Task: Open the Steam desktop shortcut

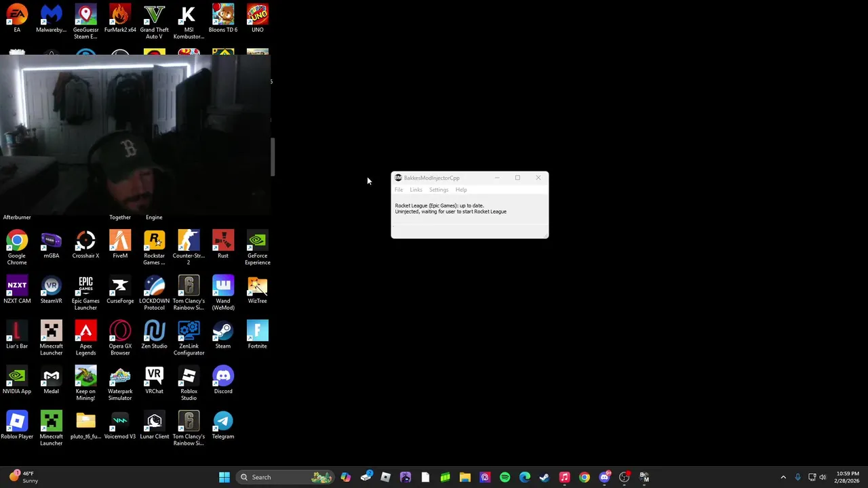Action: 223,335
